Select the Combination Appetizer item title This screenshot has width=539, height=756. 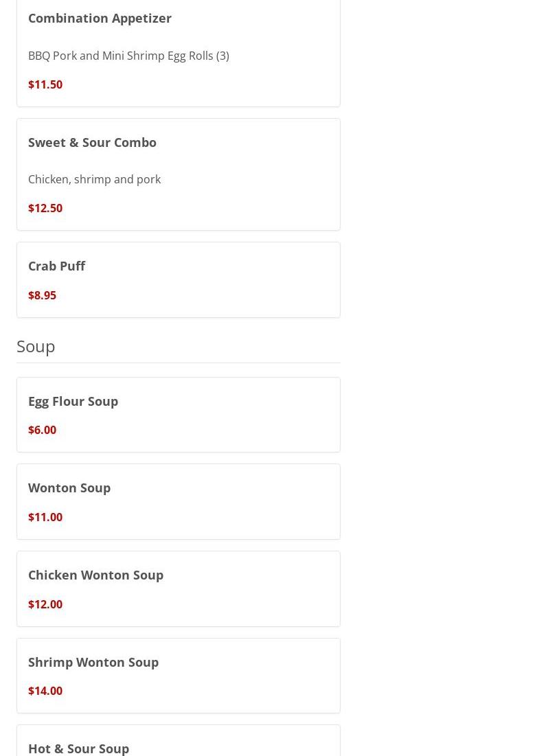100,18
